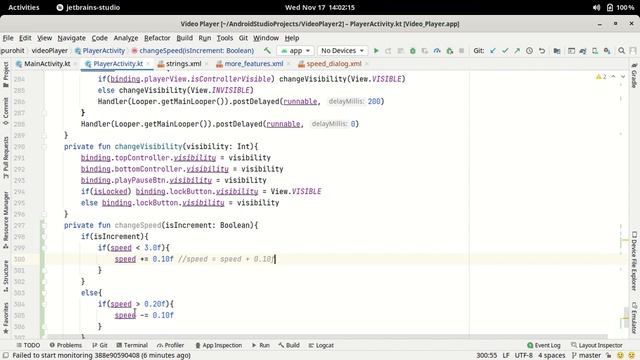
Task: Toggle tool window bars icon in status bar
Action: (6, 356)
